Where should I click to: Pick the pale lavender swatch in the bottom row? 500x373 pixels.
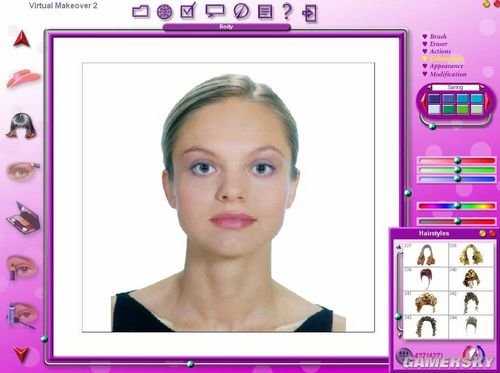click(x=434, y=109)
